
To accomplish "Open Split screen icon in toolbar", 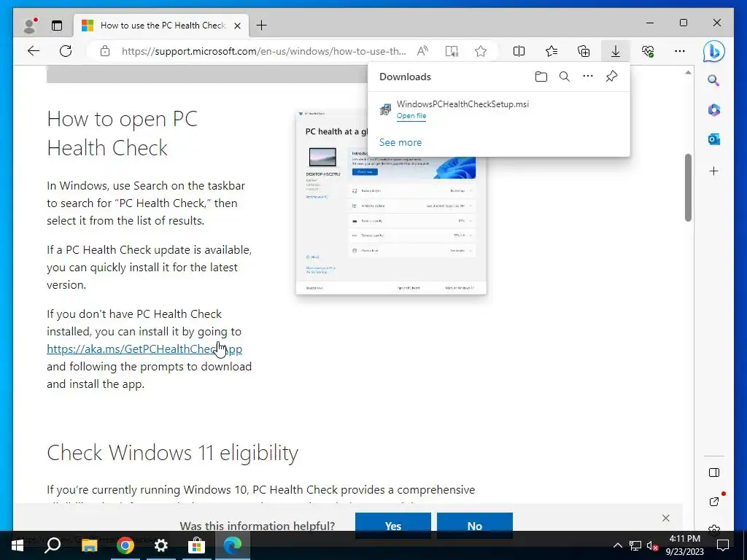I will tap(519, 51).
